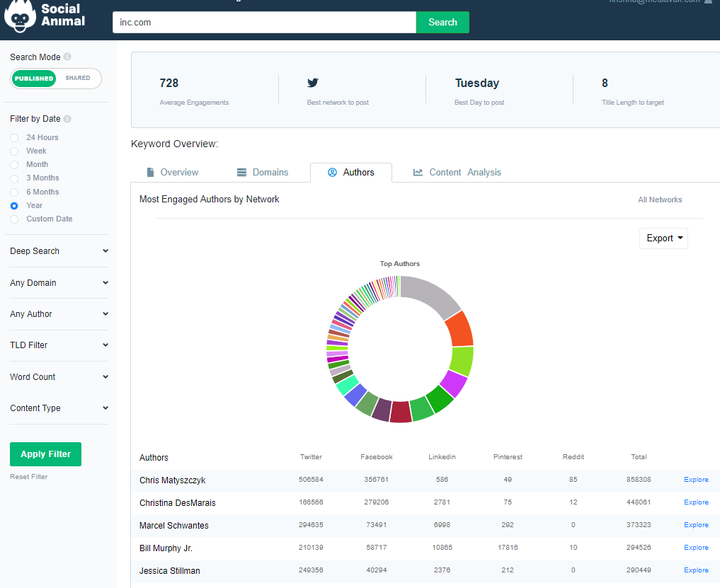Click the Marcel Schwantes author name
Image resolution: width=720 pixels, height=588 pixels.
point(174,526)
